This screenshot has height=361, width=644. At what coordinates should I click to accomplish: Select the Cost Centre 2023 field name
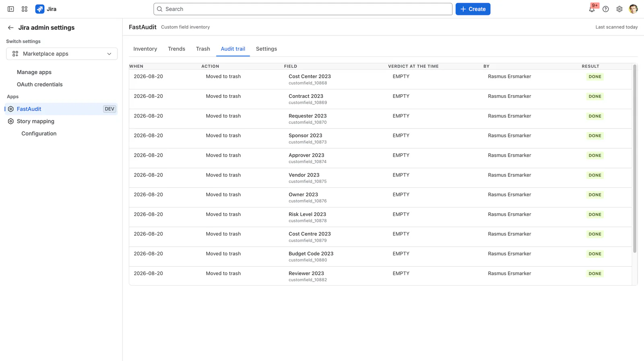tap(310, 234)
